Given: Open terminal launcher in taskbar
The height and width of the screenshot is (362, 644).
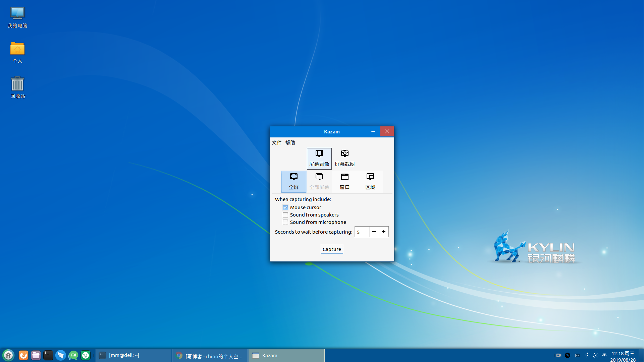Looking at the screenshot, I should pyautogui.click(x=48, y=355).
